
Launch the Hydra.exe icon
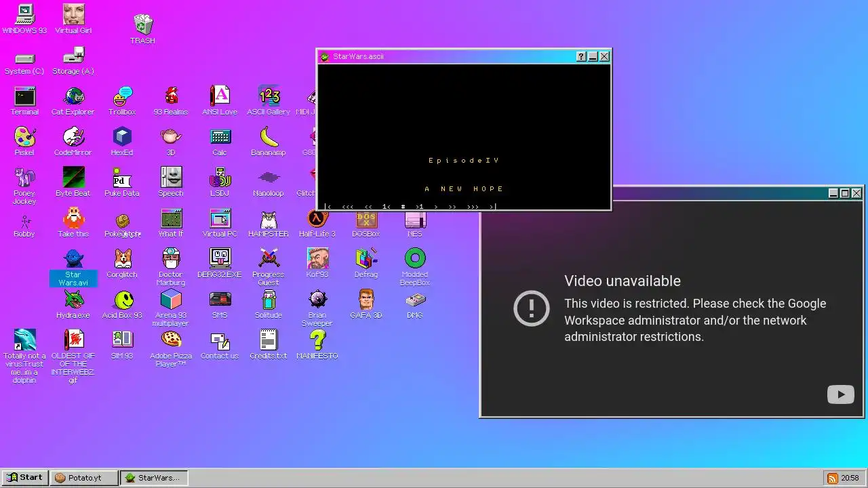[x=73, y=304]
